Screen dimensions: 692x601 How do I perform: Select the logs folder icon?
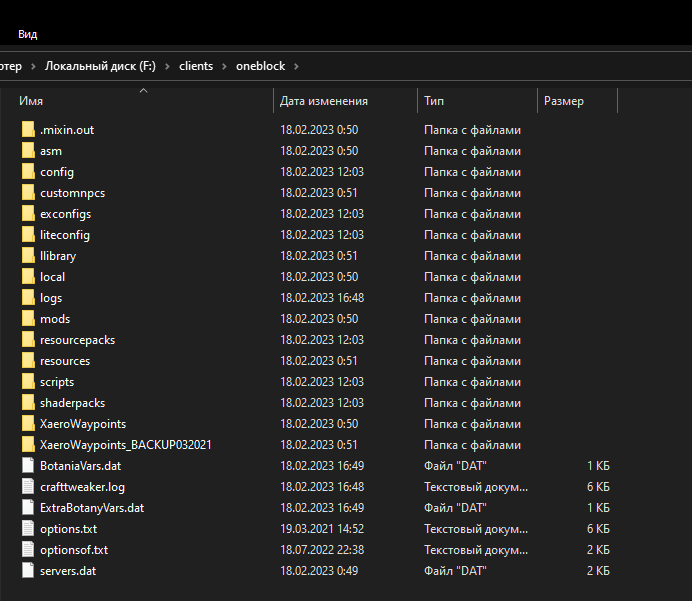28,297
